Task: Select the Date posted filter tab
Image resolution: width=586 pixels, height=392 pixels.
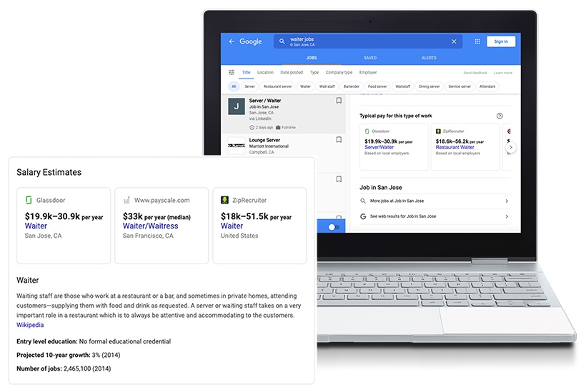Action: point(292,72)
